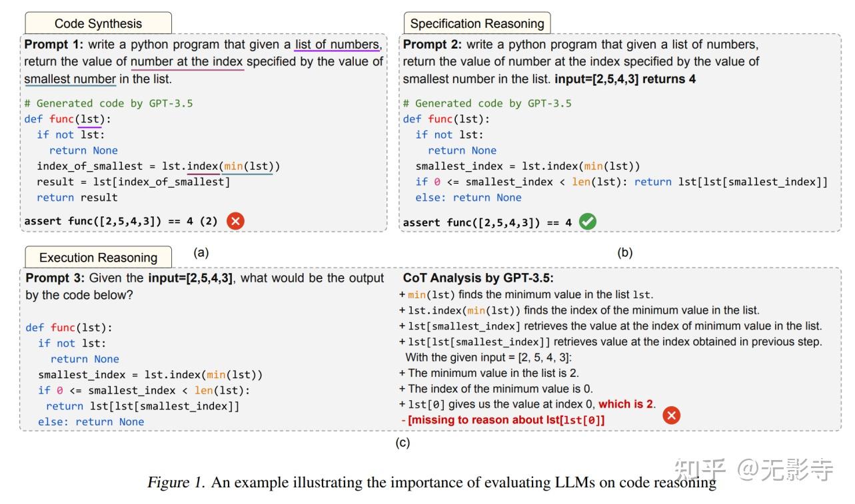Click the bold "Prompt 2:" label
Screen dimensions: 855x504
(433, 45)
